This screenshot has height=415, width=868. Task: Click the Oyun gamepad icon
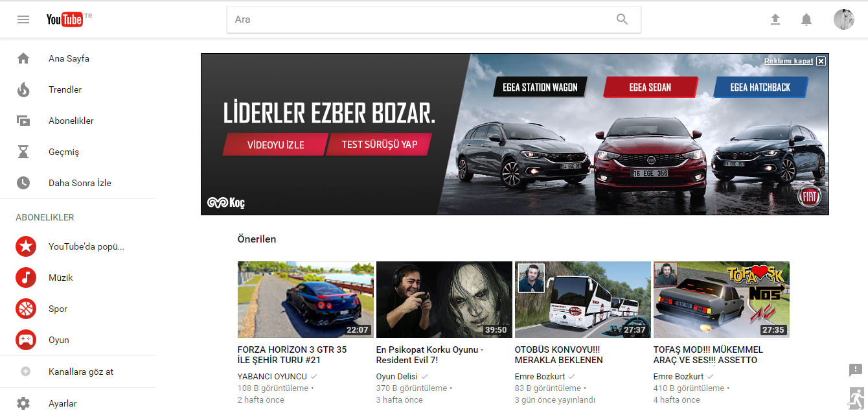26,340
